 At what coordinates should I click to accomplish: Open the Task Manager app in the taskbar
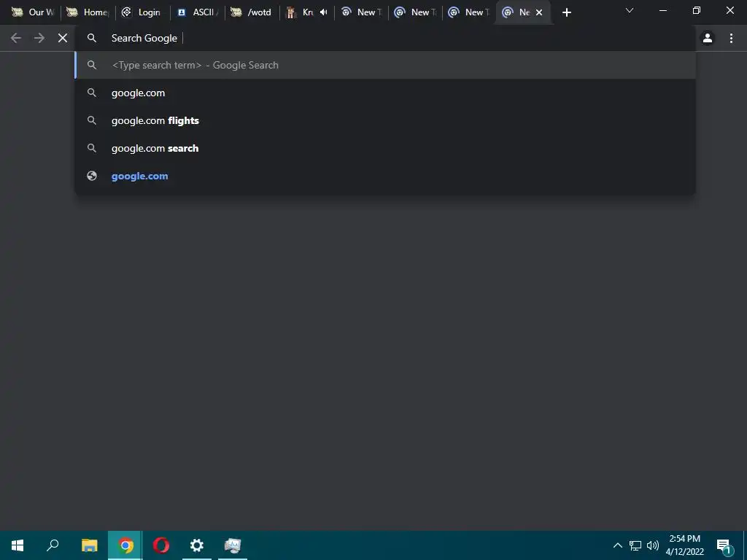point(233,545)
